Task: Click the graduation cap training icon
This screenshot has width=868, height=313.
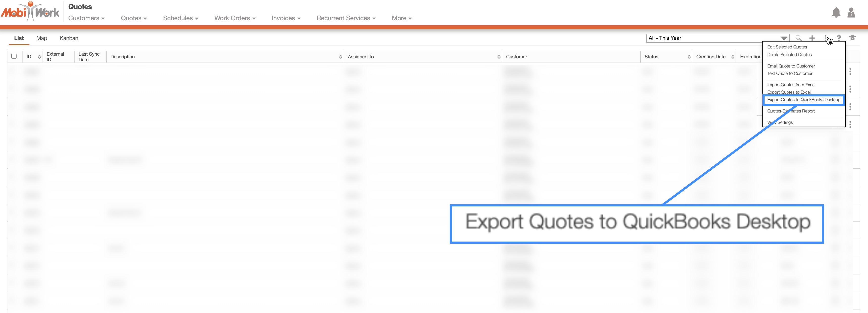Action: (x=852, y=38)
